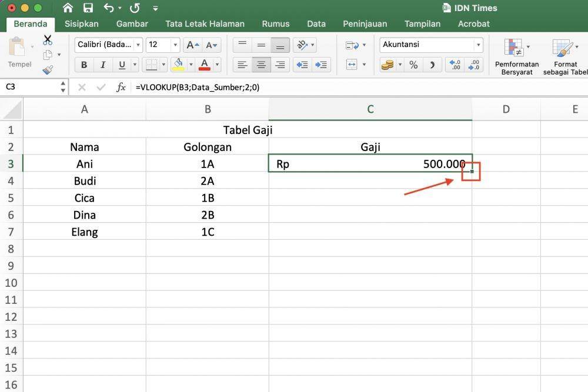
Task: Open the font name combo box
Action: [x=108, y=45]
